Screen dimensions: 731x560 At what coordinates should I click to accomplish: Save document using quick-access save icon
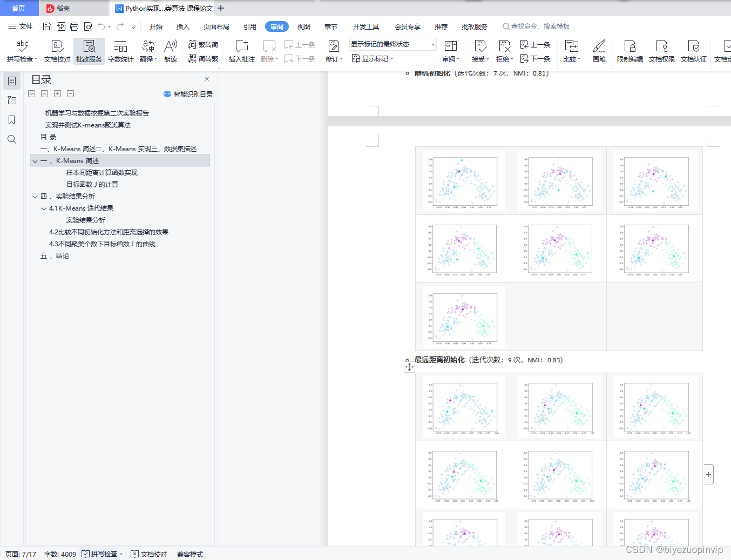48,26
